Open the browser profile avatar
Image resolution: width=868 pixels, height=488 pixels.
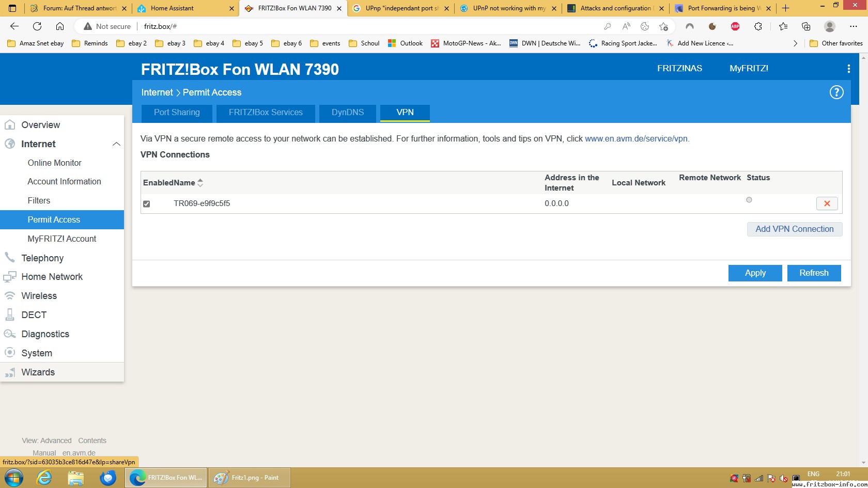click(x=830, y=26)
